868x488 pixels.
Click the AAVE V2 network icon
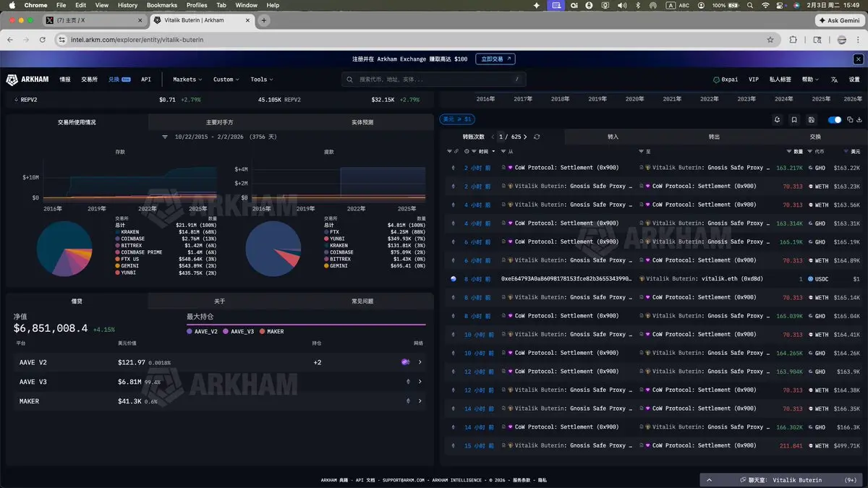pos(406,361)
